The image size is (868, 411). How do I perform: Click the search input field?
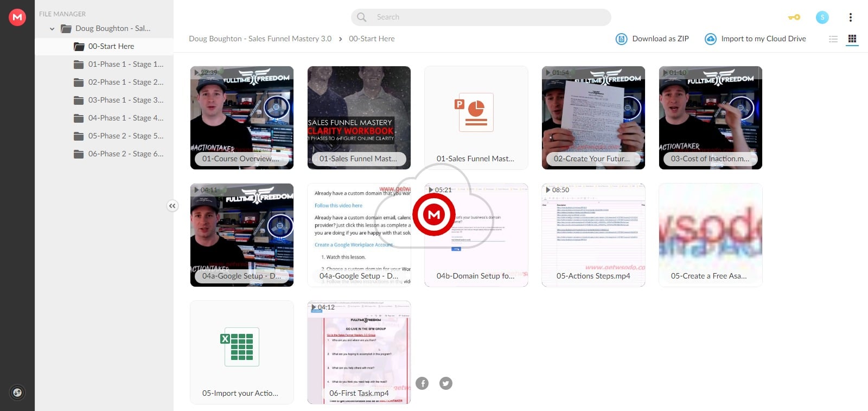(x=481, y=17)
